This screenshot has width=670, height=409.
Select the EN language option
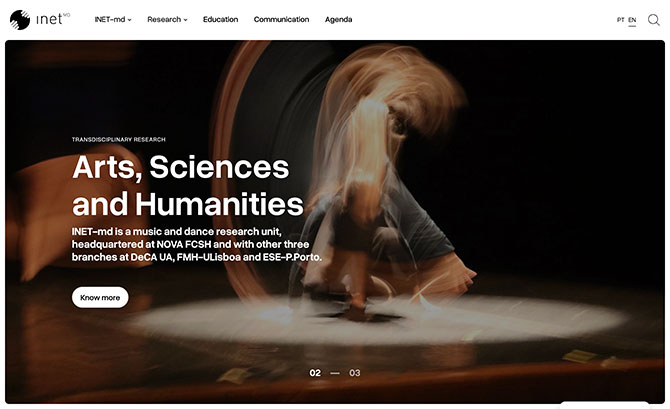(x=632, y=20)
